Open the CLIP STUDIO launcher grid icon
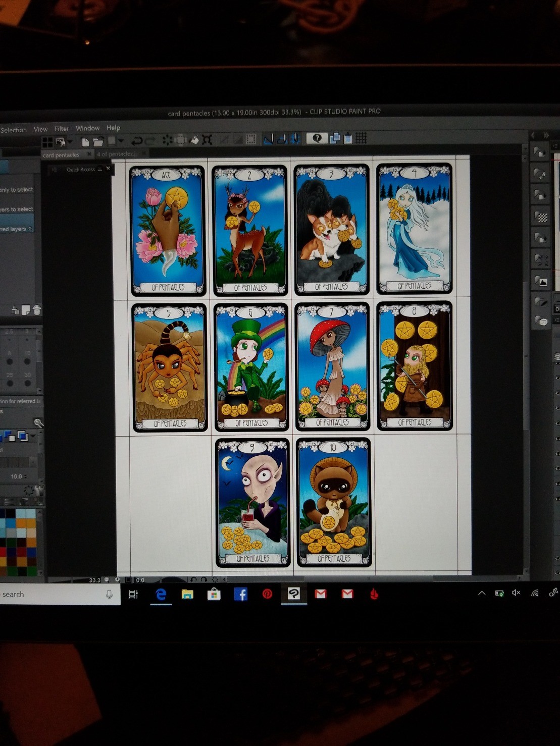 tap(47, 142)
